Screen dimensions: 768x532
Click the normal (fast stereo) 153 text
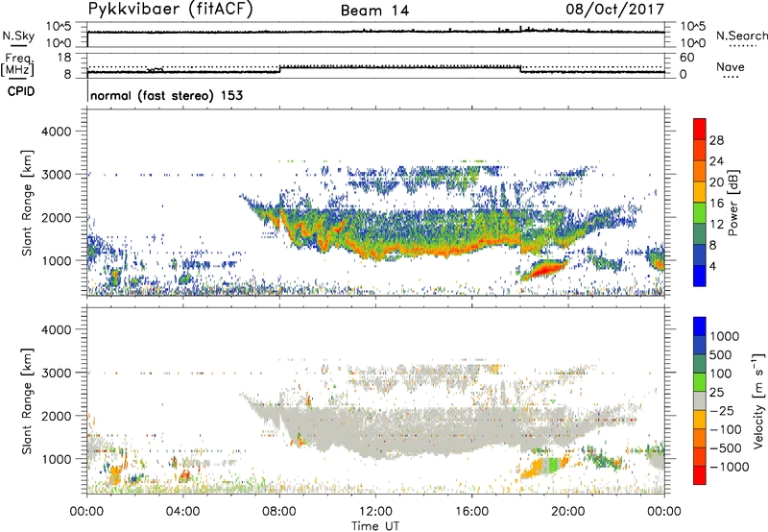(x=166, y=95)
